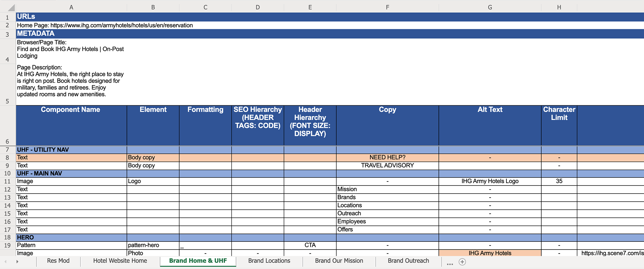Click the Employees copy cell
The height and width of the screenshot is (269, 644).
387,221
